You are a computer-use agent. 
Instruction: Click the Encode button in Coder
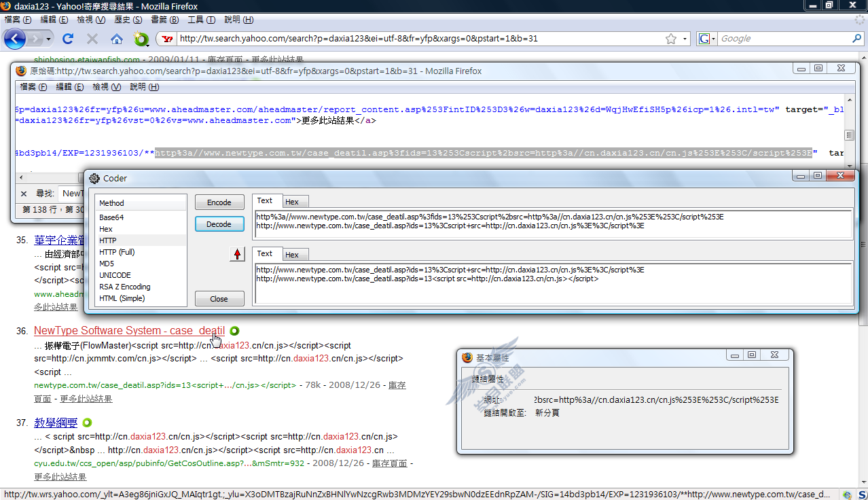(219, 202)
